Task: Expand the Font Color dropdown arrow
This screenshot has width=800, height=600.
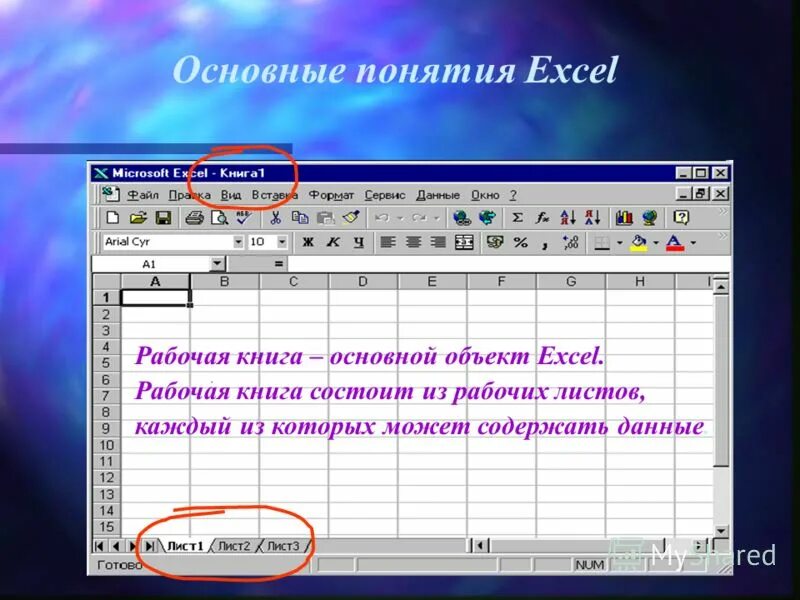Action: (693, 242)
